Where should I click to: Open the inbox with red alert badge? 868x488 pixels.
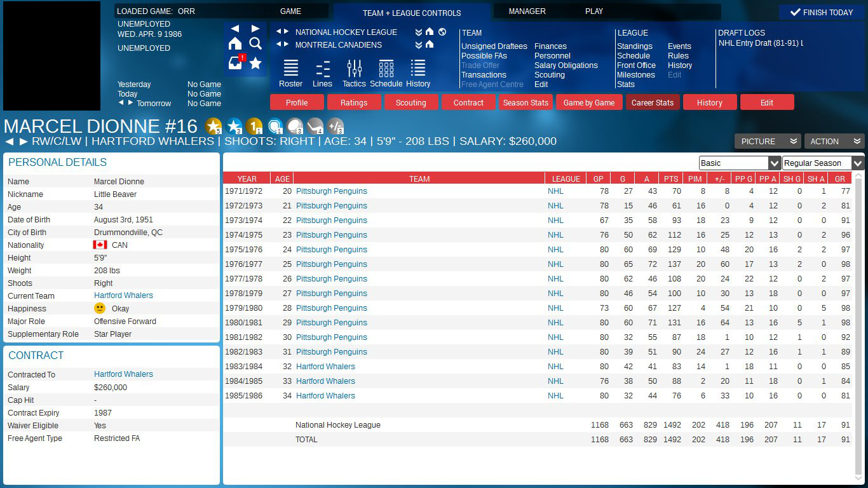236,62
